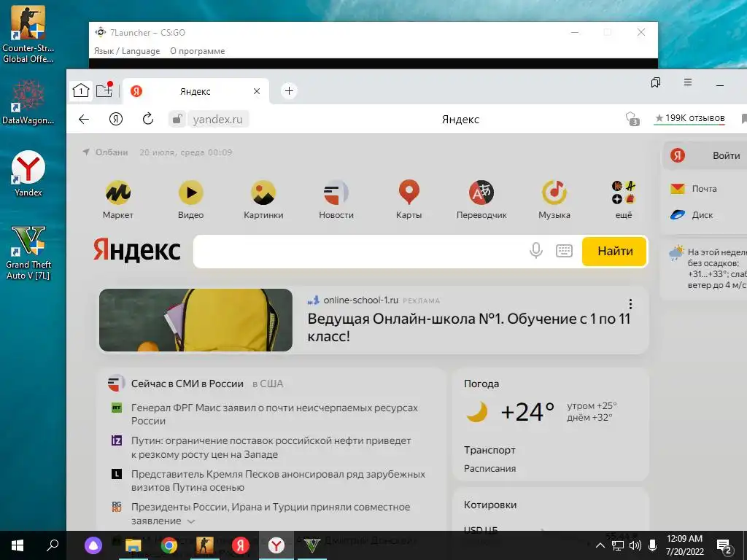Open Alice assistant in the taskbar
The width and height of the screenshot is (747, 560).
[93, 545]
